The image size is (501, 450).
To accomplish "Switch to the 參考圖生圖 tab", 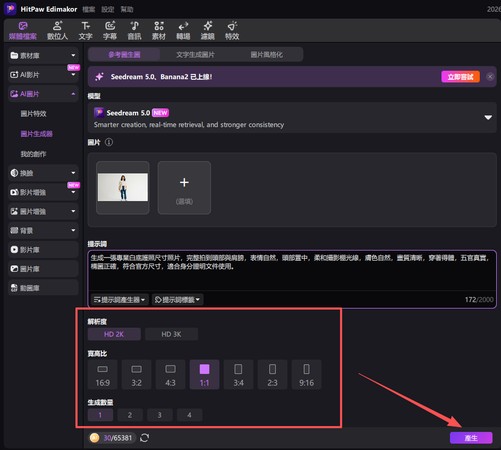I will [x=124, y=54].
